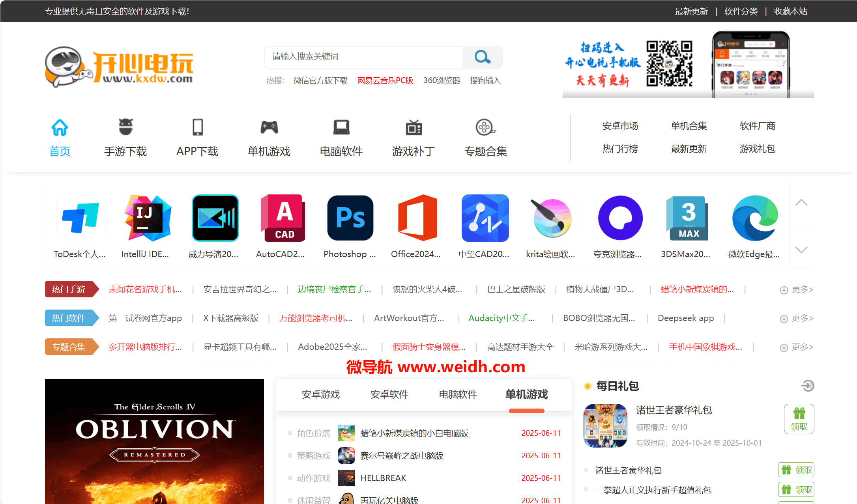The image size is (857, 504).
Task: Select the 单机游戏 tab in list panel
Action: [x=526, y=394]
